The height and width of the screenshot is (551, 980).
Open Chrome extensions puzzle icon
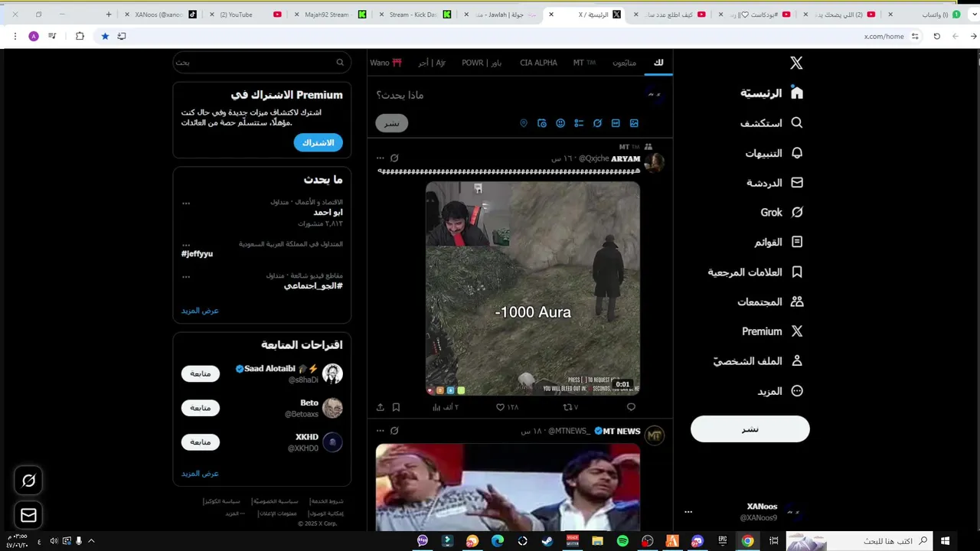coord(80,36)
